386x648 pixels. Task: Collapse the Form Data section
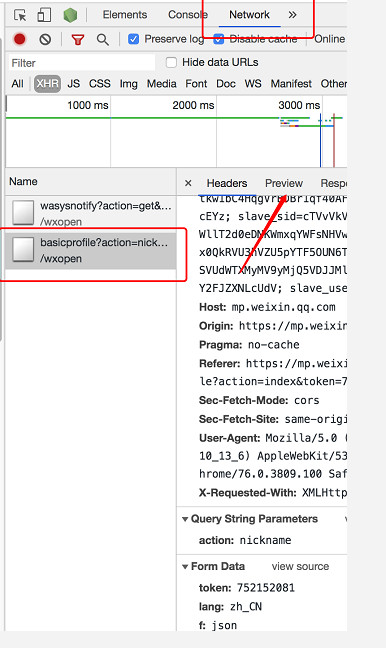pos(185,567)
